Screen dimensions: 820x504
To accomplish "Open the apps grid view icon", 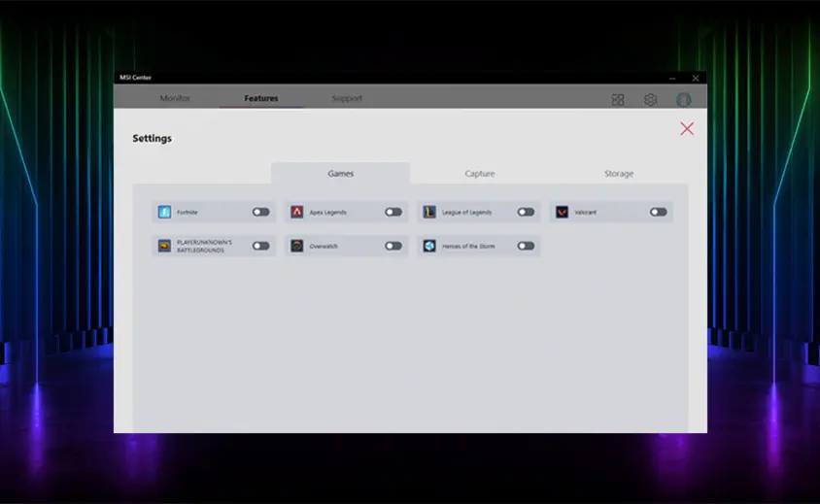I will coord(618,99).
